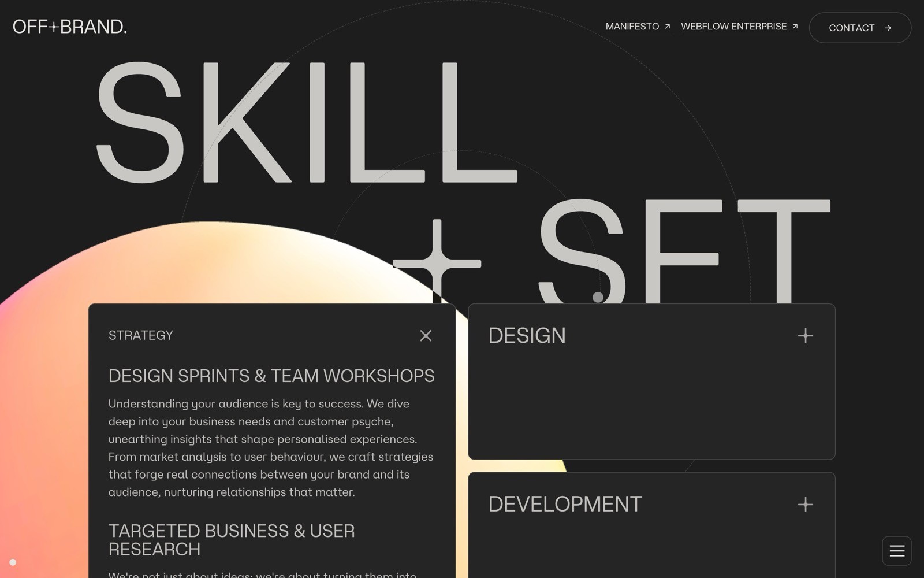Open the hamburger menu button
The image size is (924, 578).
897,551
